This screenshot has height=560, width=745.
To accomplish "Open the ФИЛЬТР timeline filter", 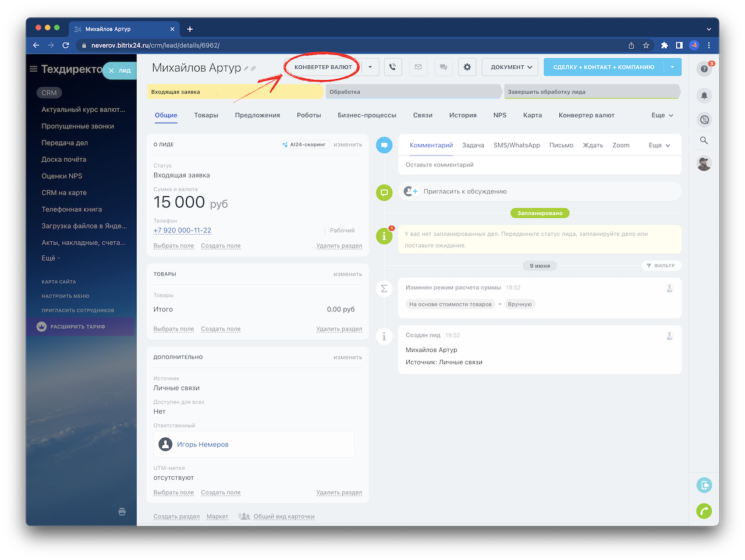I will [x=661, y=265].
